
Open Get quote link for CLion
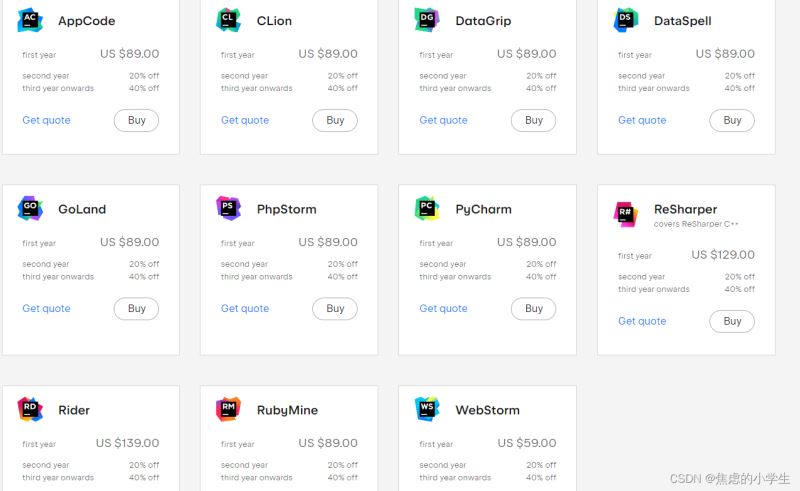tap(245, 120)
